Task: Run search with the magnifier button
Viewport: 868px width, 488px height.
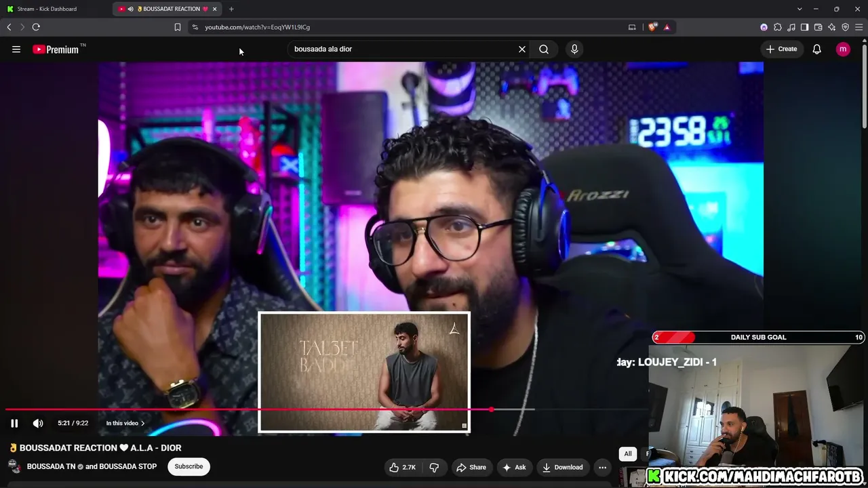Action: tap(544, 49)
